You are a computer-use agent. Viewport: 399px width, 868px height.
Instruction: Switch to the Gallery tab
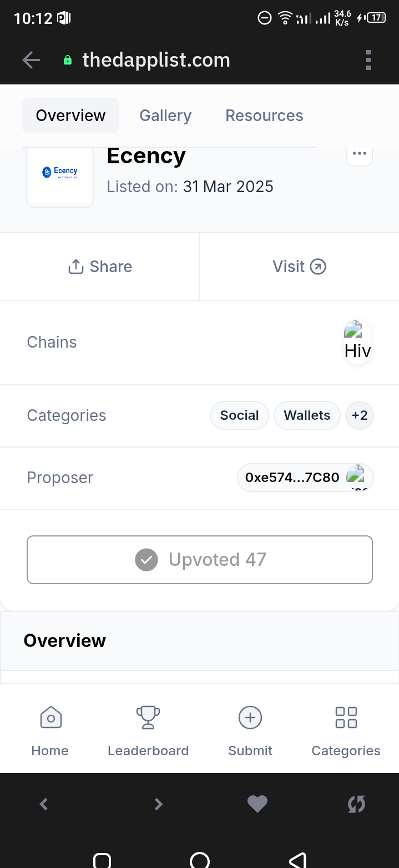pyautogui.click(x=165, y=116)
